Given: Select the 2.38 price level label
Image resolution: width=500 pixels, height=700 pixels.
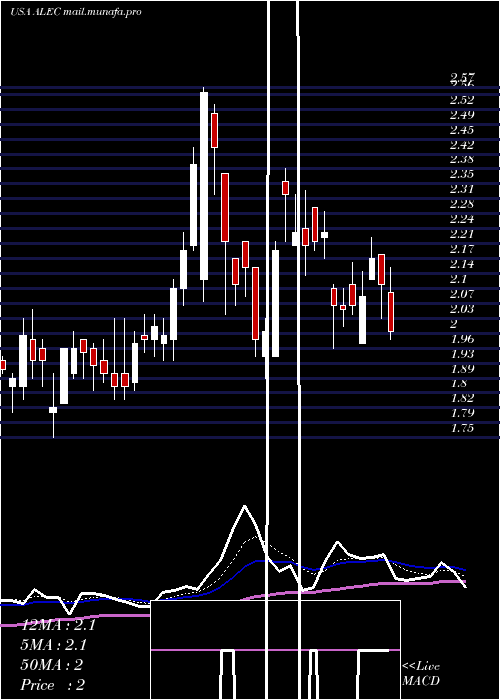Looking at the screenshot, I should tap(462, 159).
